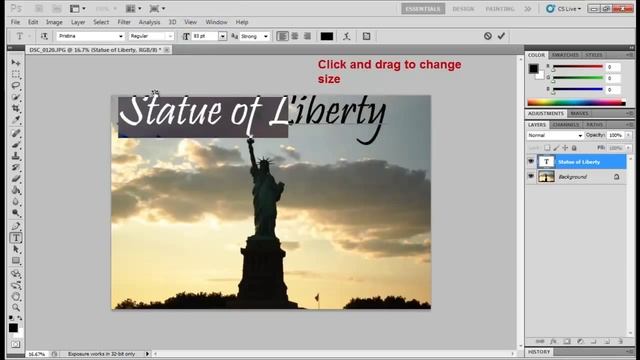The height and width of the screenshot is (360, 640).
Task: Hide the Background layer
Action: coord(531,176)
